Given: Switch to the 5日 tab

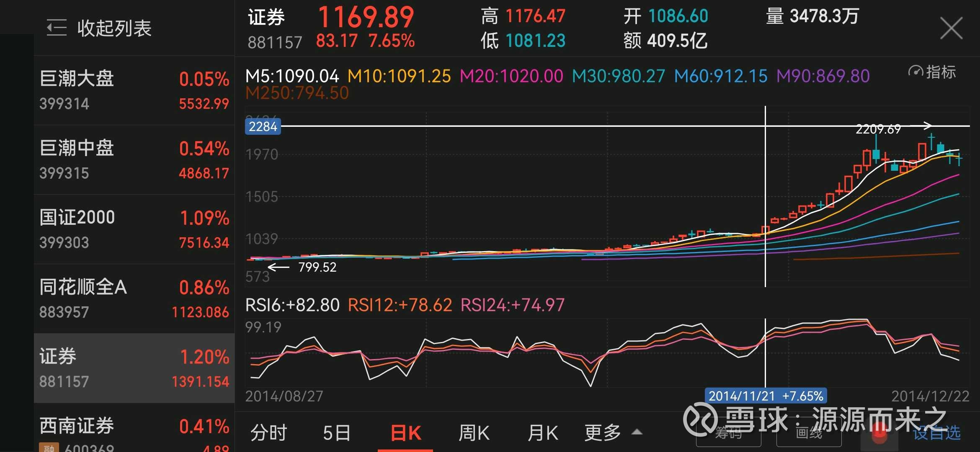Looking at the screenshot, I should tap(337, 433).
